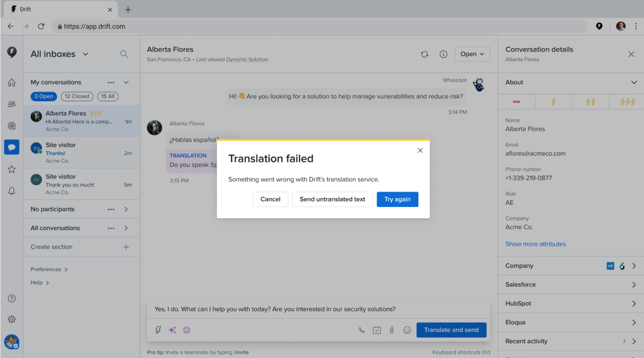The width and height of the screenshot is (644, 358).
Task: Select the 3 Open filter tab
Action: [x=44, y=96]
